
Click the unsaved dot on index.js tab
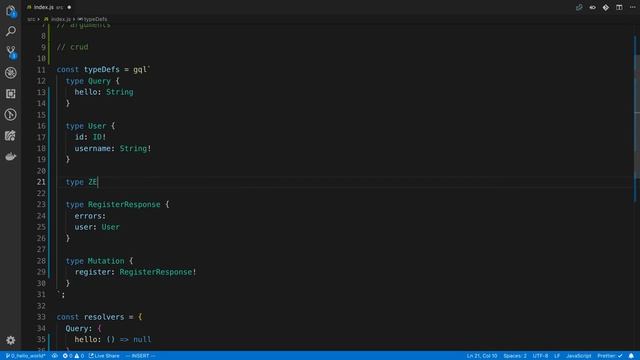tap(69, 7)
